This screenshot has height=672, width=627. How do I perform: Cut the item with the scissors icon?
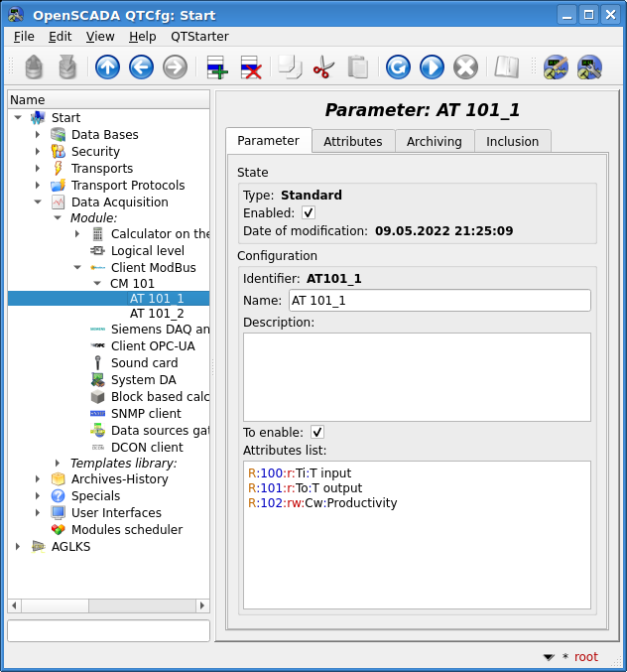(323, 67)
